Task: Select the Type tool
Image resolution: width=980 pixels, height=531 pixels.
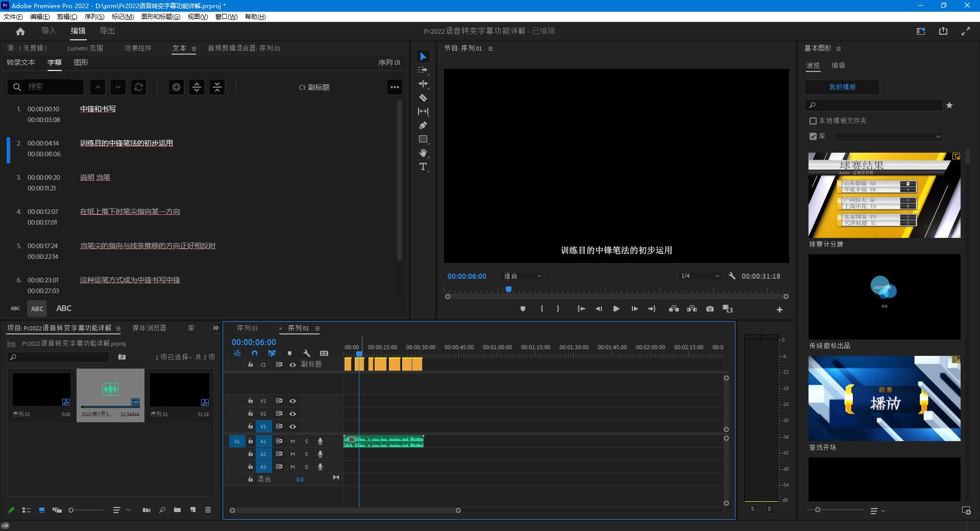Action: pos(423,166)
